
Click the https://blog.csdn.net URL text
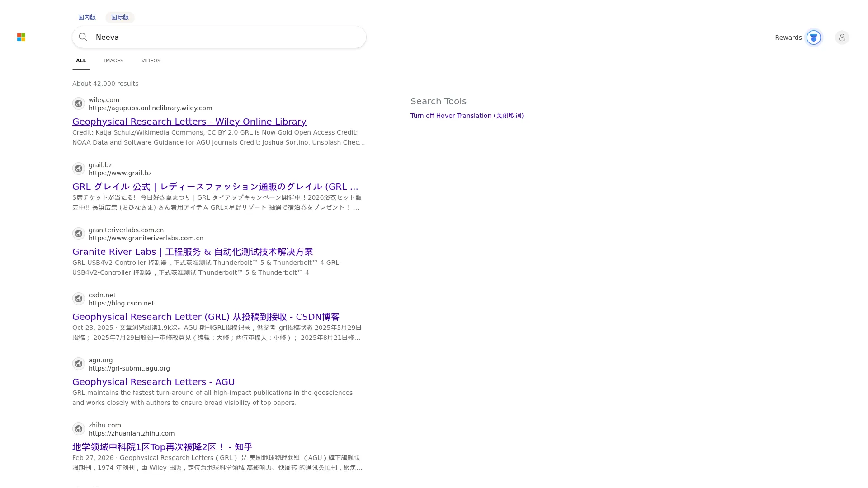(x=121, y=303)
